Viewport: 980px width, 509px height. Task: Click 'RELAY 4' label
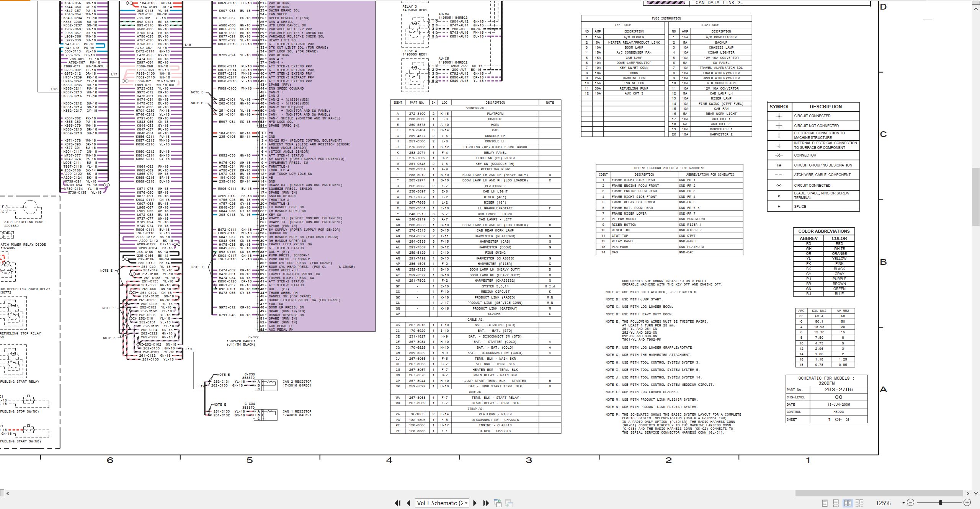coord(410,51)
